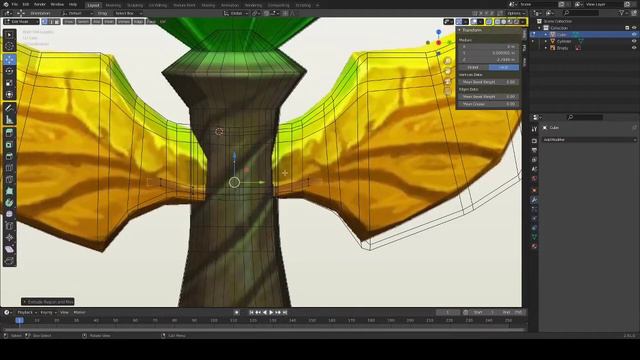Click the viewport zoom magnifier gizmo

coord(448,61)
